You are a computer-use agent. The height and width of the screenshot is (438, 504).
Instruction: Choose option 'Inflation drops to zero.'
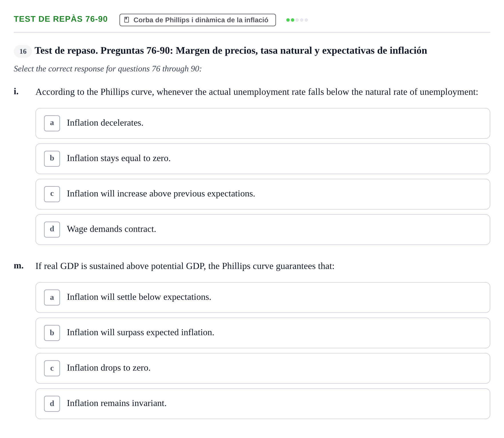(x=263, y=368)
